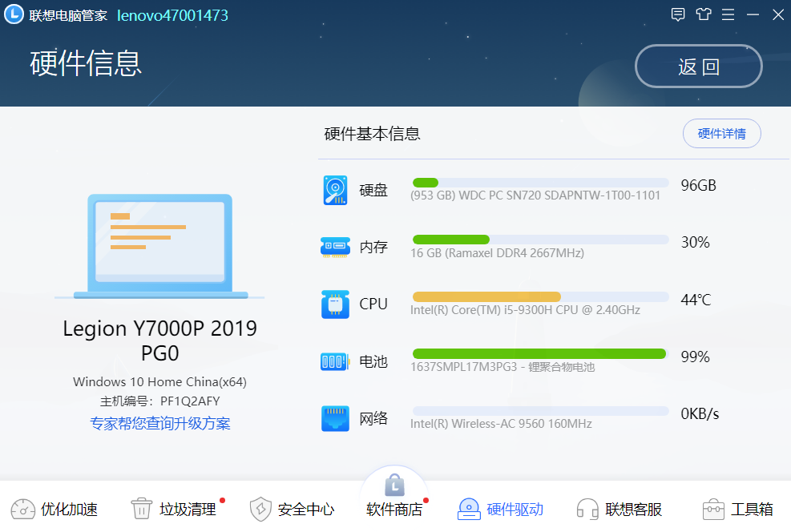Click the Legion Y7000P 2019 PG0 model name
Screen dimensions: 791x532
pyautogui.click(x=160, y=341)
